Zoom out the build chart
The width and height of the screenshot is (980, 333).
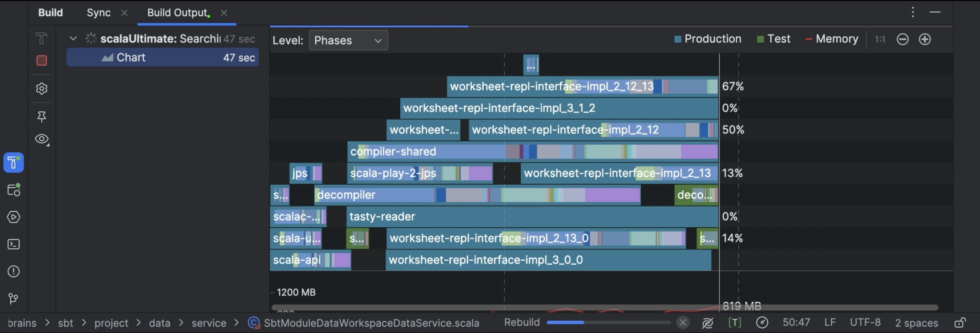click(x=902, y=39)
